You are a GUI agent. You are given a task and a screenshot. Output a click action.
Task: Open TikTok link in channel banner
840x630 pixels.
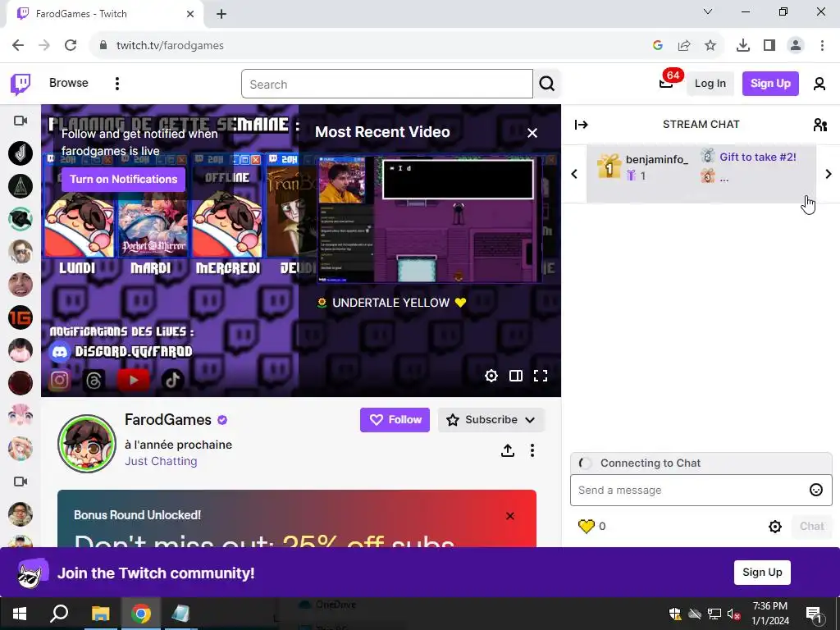coord(172,380)
